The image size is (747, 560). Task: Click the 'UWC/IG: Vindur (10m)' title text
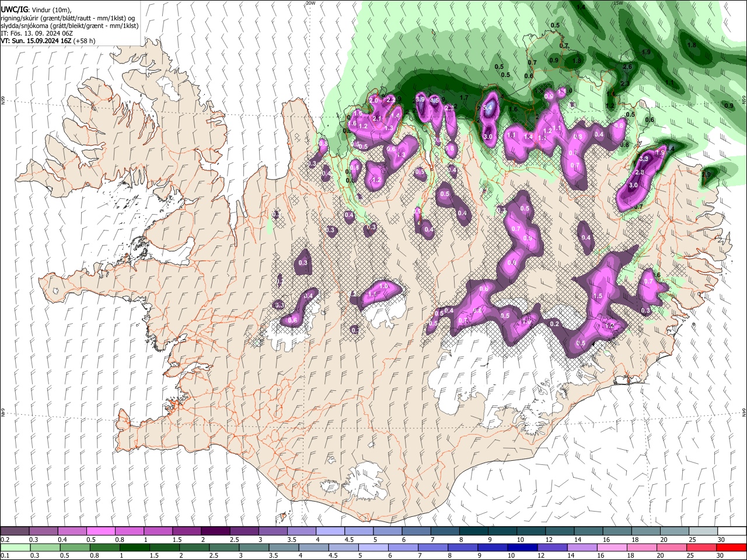coord(37,10)
